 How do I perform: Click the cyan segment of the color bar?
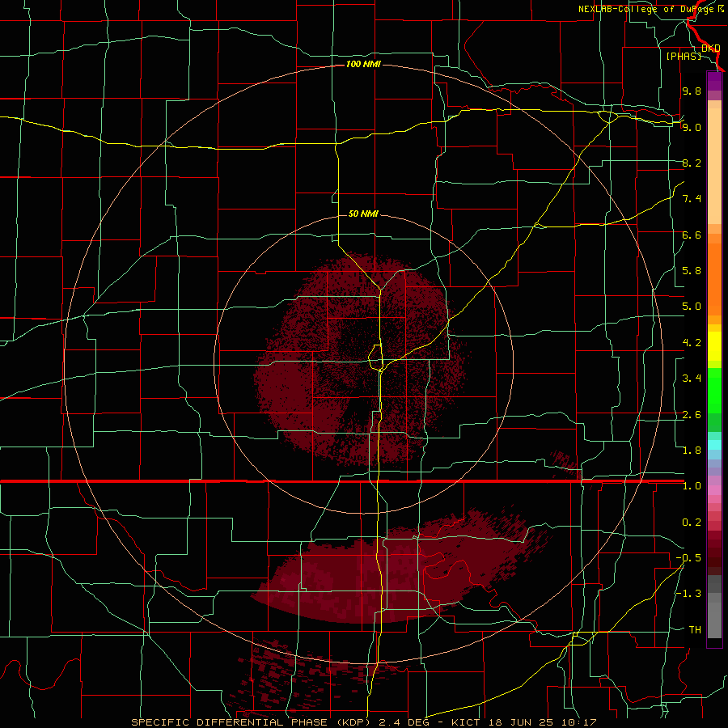point(714,445)
